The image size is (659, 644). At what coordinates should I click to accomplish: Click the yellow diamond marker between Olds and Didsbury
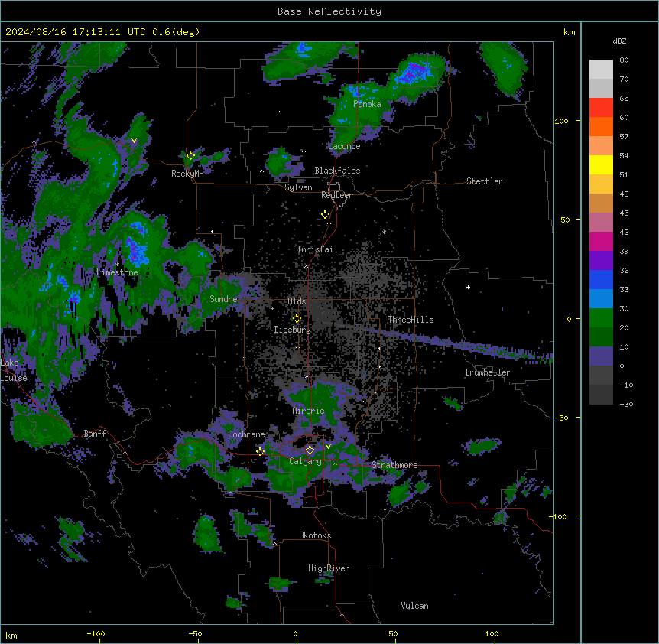[x=297, y=319]
